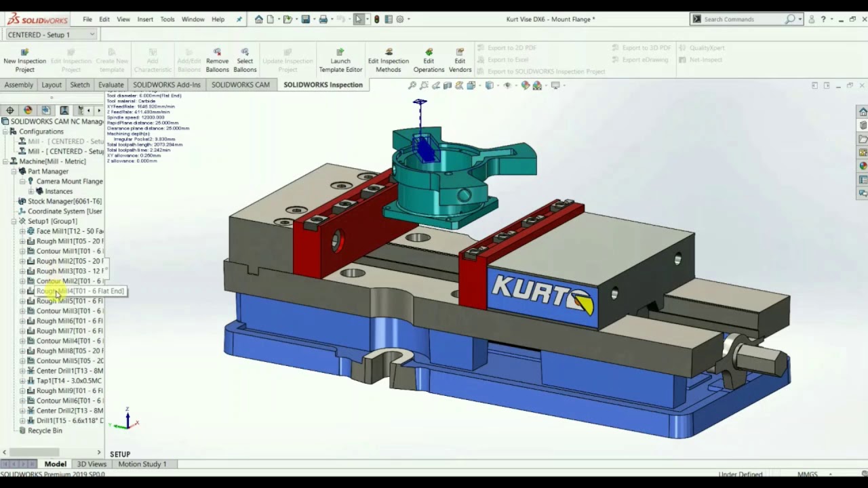This screenshot has height=488, width=868.
Task: Open the 3D Views bottom tab
Action: pos(92,464)
